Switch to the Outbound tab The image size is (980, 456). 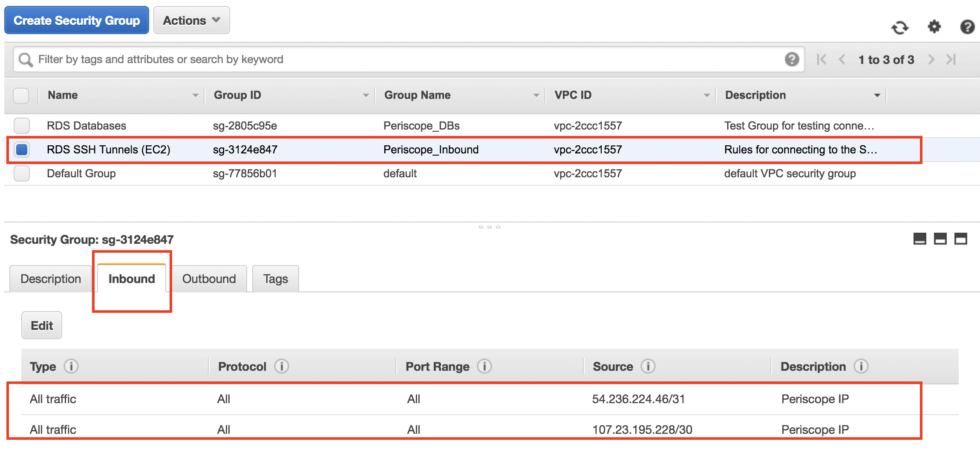coord(209,279)
